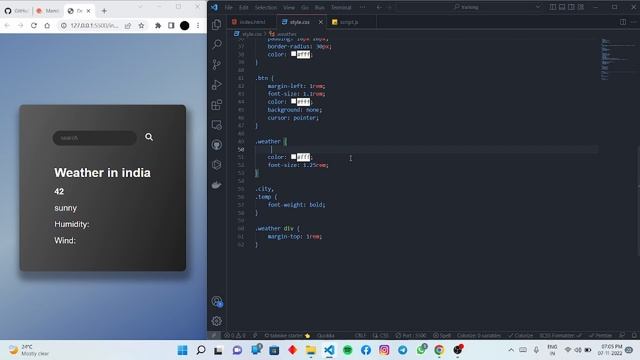The width and height of the screenshot is (640, 360).
Task: Click the Port 5500 Live Server status item
Action: pos(411,336)
